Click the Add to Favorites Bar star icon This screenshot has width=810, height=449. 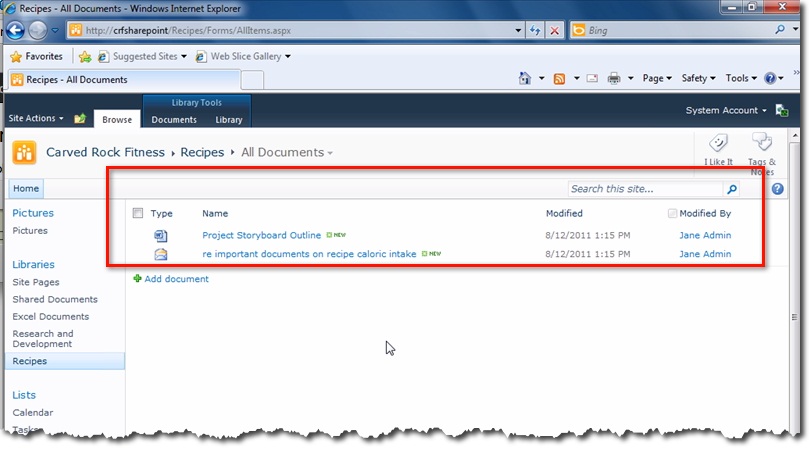(85, 57)
